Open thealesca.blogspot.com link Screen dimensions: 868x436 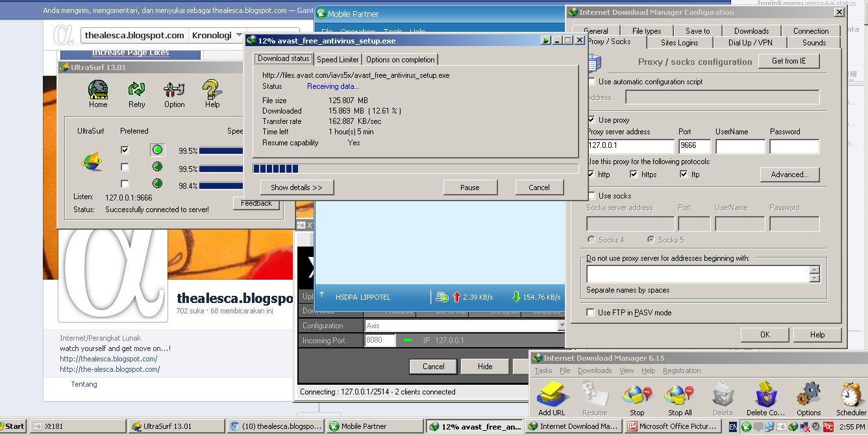(108, 359)
